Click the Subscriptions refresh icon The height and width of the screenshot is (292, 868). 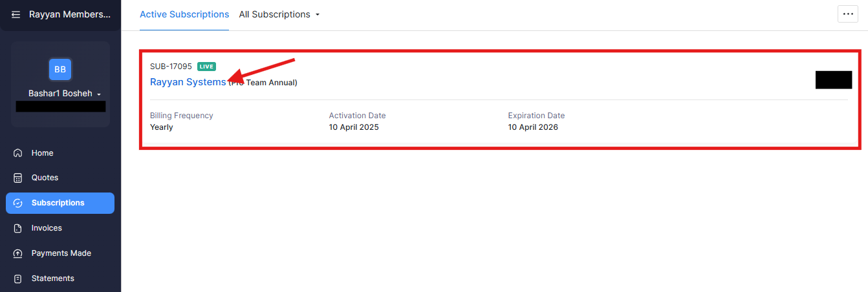pyautogui.click(x=18, y=203)
